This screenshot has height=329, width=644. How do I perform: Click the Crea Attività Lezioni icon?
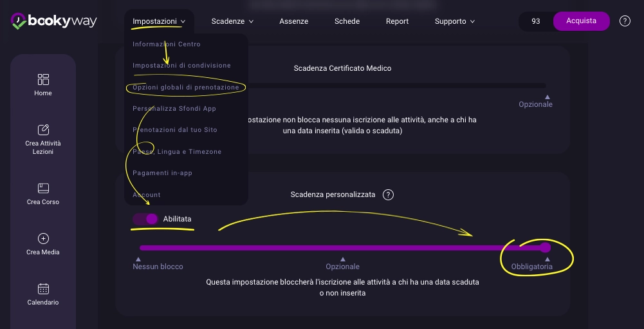click(43, 129)
